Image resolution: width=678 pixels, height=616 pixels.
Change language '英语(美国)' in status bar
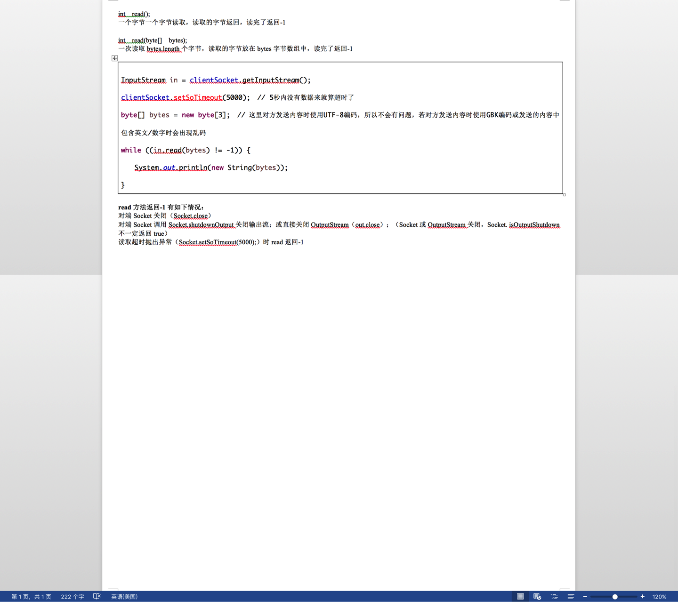pyautogui.click(x=124, y=597)
